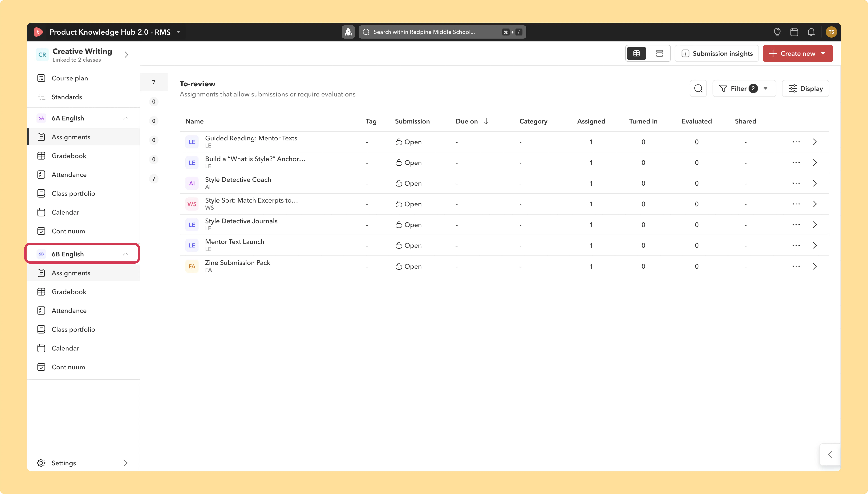
Task: Select the bottom count tab showing 7
Action: coord(154,179)
